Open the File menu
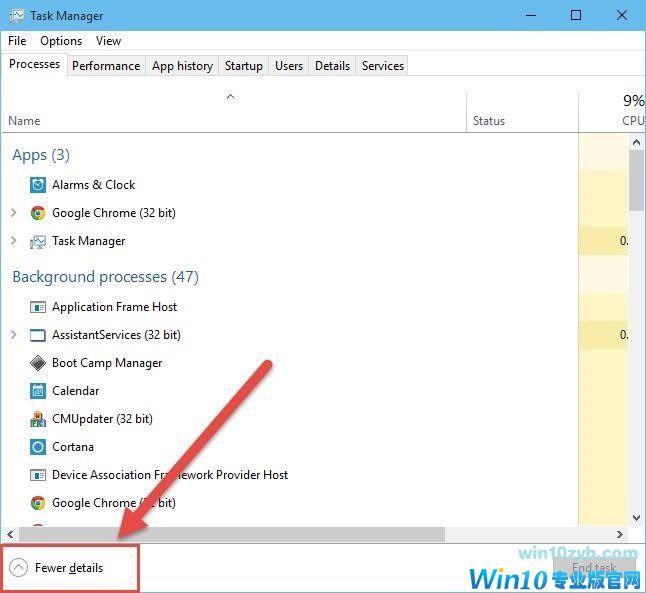Viewport: 646px width, 593px height. click(x=17, y=41)
